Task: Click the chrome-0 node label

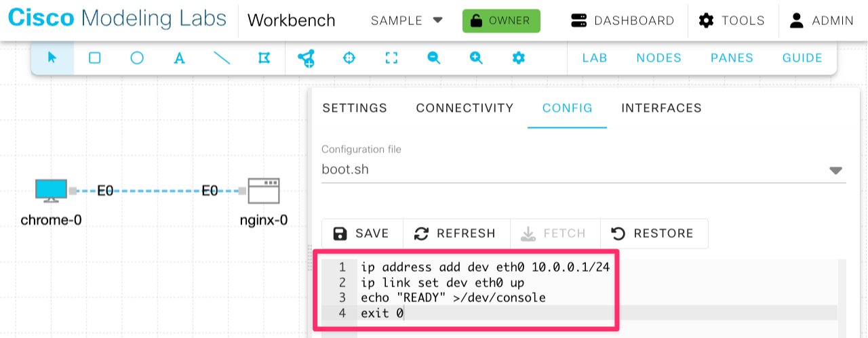Action: 52,220
